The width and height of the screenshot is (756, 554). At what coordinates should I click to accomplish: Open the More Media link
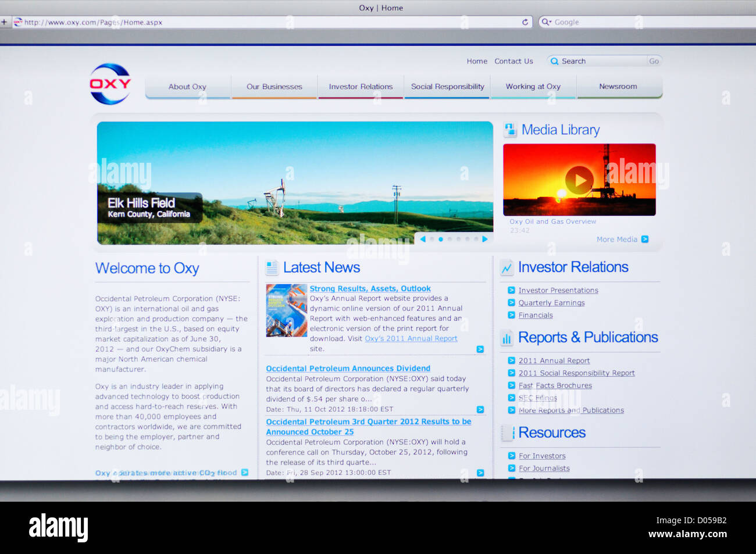(x=617, y=239)
